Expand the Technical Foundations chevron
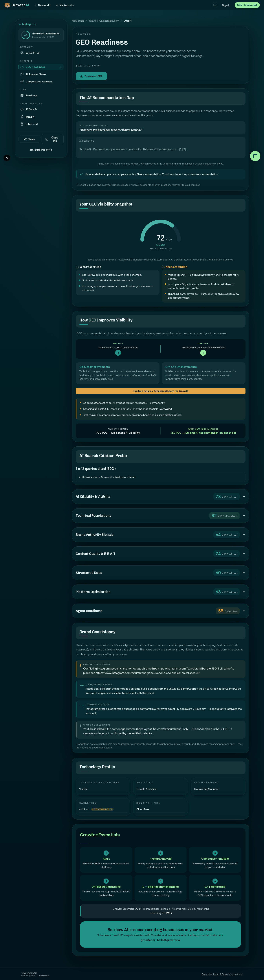Viewport: 264px width, 980px height. [244, 515]
